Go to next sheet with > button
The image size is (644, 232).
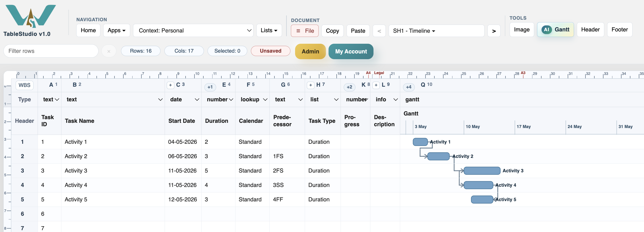tap(494, 31)
